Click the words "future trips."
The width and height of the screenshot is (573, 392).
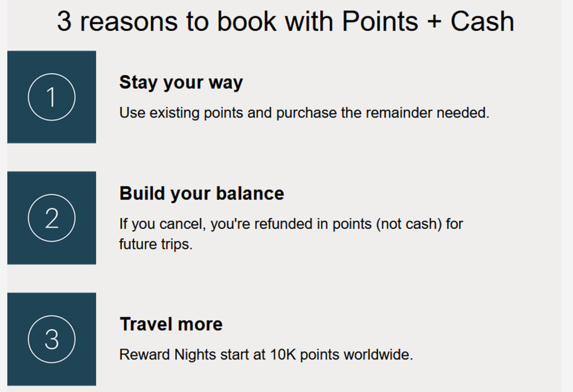pos(156,244)
